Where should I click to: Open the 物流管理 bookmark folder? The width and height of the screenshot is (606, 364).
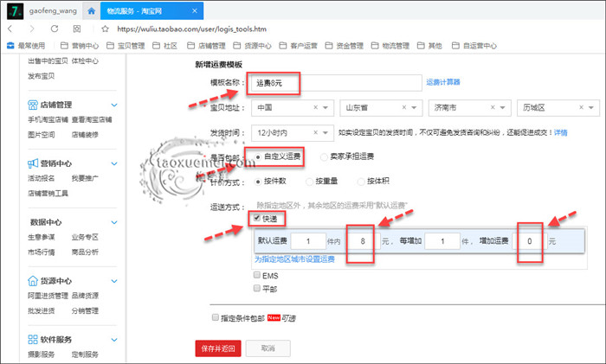(390, 46)
